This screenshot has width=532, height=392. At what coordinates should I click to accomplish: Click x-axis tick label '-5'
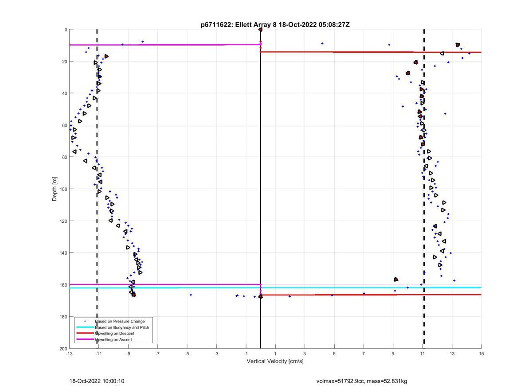tap(187, 354)
